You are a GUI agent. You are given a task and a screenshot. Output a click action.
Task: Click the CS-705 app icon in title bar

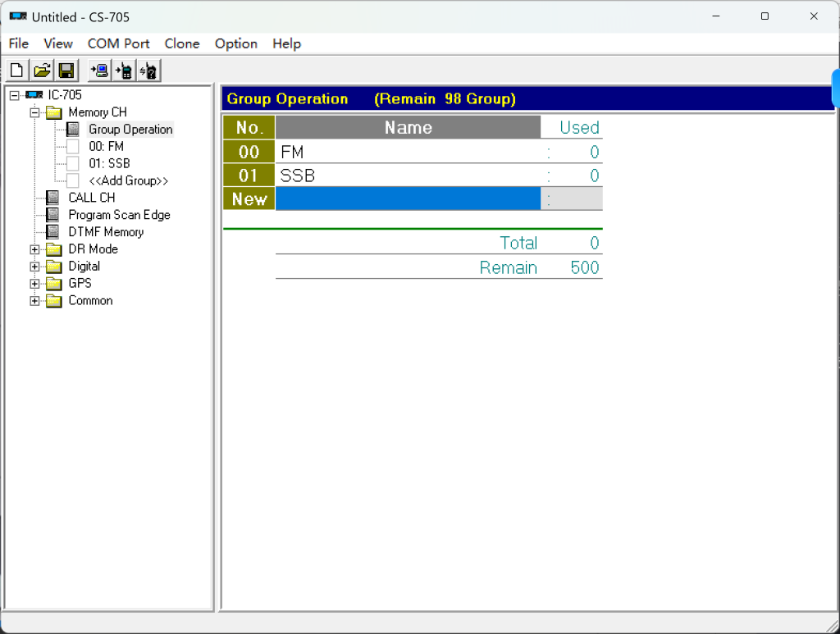(18, 16)
